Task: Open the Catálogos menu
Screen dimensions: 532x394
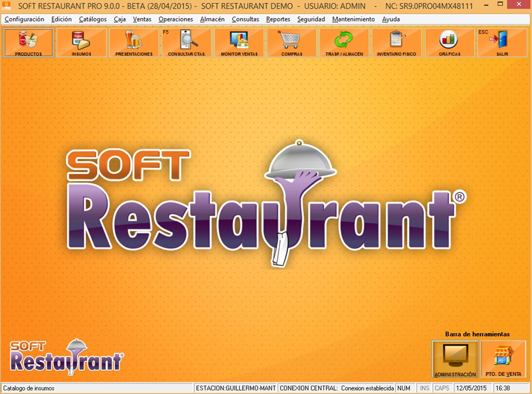Action: (92, 19)
